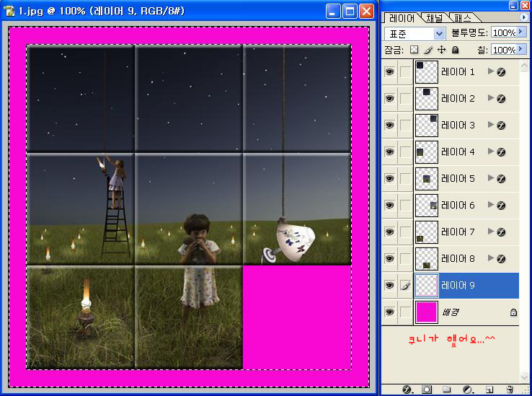The image size is (532, 396).
Task: Click the lock icon on 배경 layer
Action: (514, 312)
